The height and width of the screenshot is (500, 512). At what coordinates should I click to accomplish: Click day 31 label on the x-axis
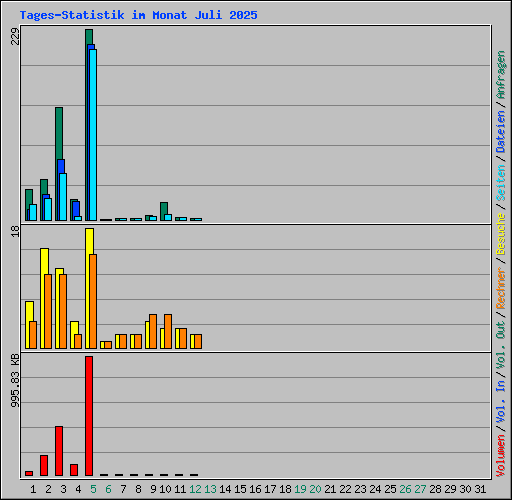(x=480, y=489)
